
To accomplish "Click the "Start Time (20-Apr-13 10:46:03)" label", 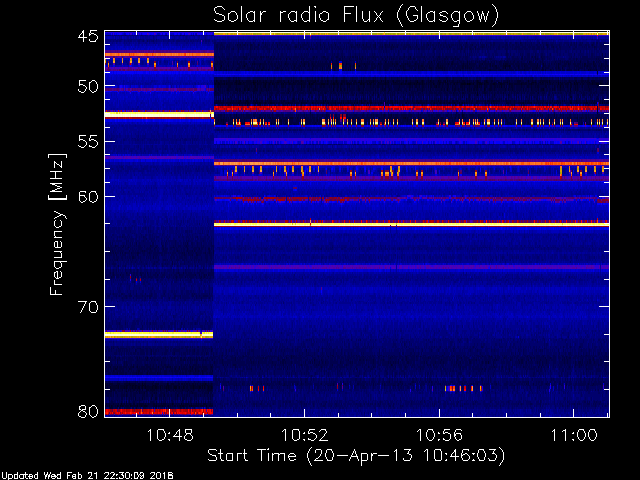I will pos(356,456).
